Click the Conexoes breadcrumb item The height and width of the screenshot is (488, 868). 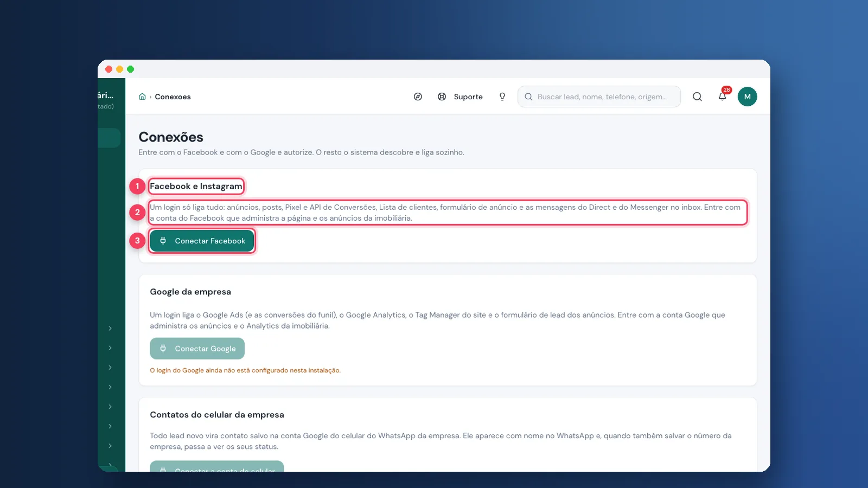173,97
